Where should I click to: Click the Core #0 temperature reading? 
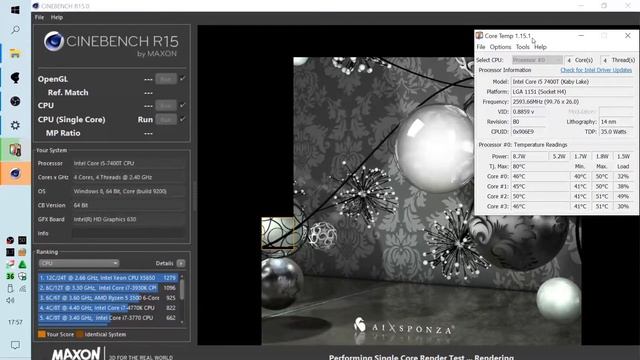click(540, 176)
